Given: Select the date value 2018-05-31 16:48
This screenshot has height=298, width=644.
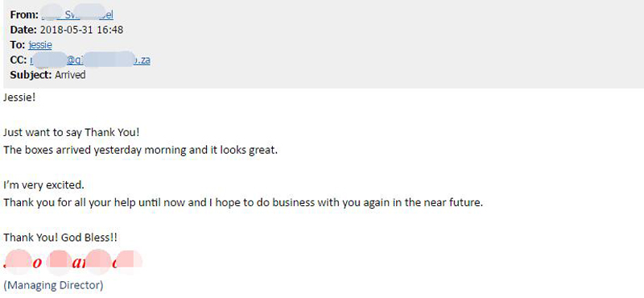Looking at the screenshot, I should click(x=82, y=30).
